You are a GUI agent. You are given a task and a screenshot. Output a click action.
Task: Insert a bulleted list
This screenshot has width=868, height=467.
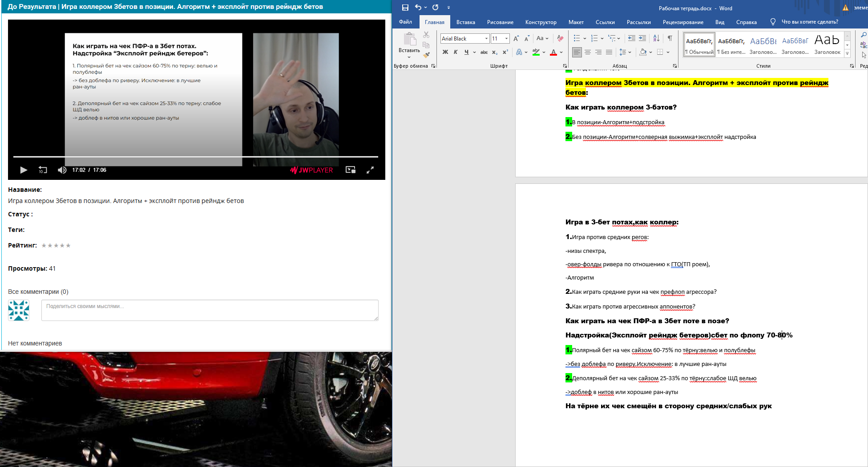[x=577, y=38]
